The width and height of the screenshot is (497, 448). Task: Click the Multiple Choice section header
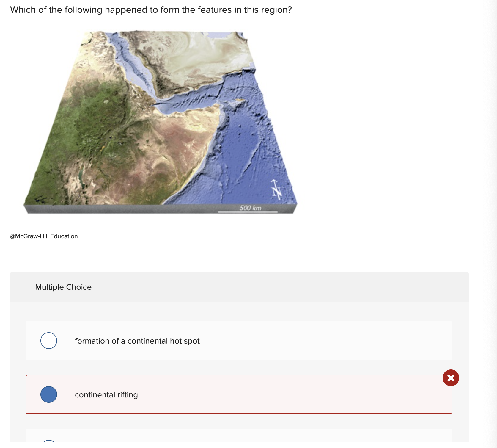point(63,287)
